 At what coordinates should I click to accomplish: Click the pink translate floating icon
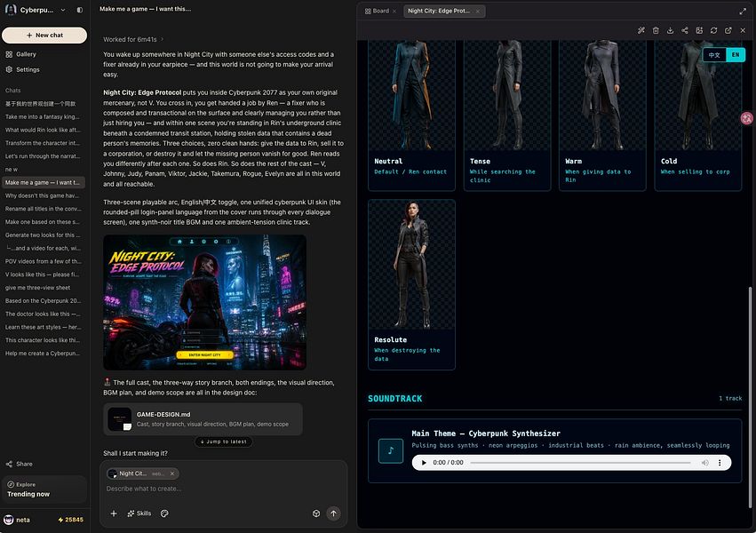747,118
